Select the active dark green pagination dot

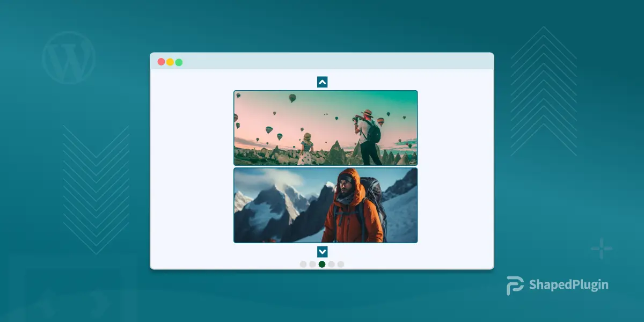click(x=322, y=264)
